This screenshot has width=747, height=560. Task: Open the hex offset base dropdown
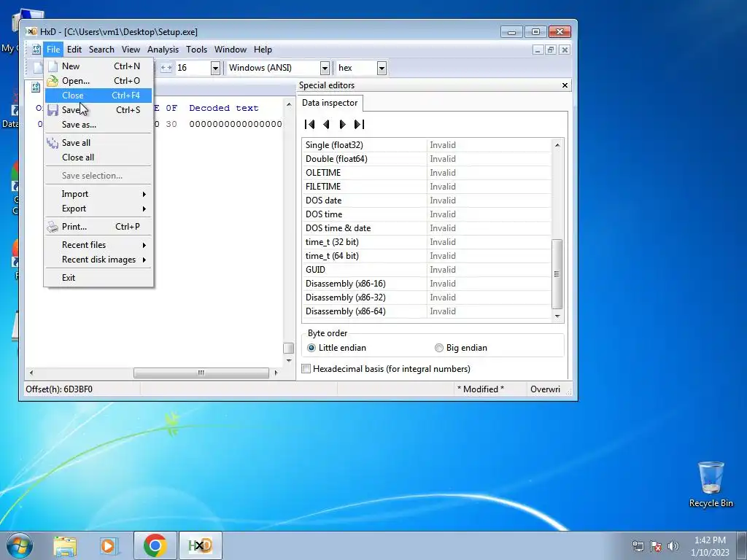point(382,68)
